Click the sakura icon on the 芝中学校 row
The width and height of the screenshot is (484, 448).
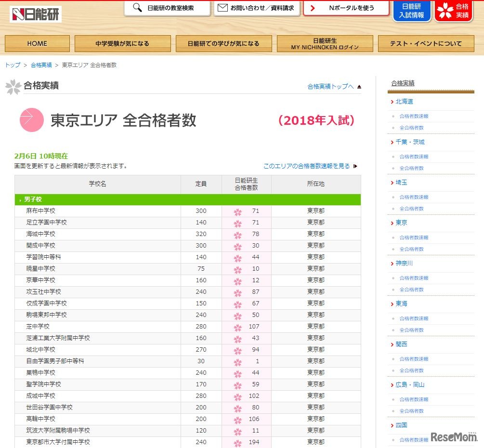click(x=237, y=327)
